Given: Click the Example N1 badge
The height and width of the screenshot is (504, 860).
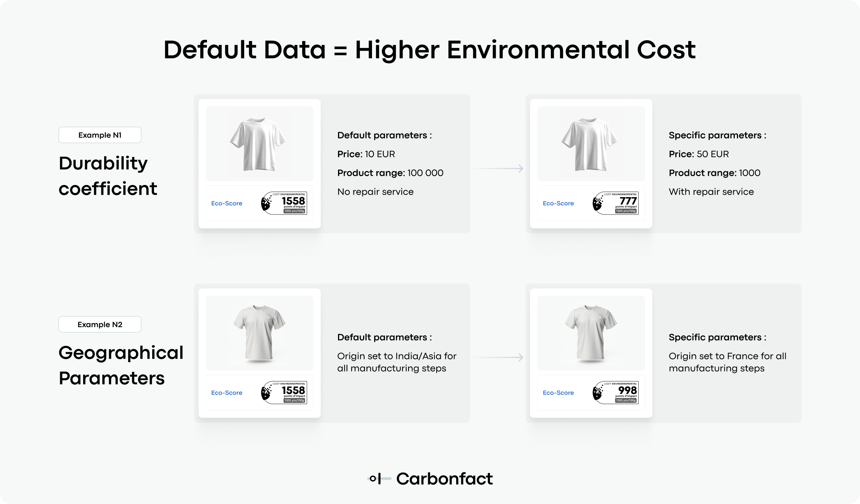Looking at the screenshot, I should click(100, 135).
